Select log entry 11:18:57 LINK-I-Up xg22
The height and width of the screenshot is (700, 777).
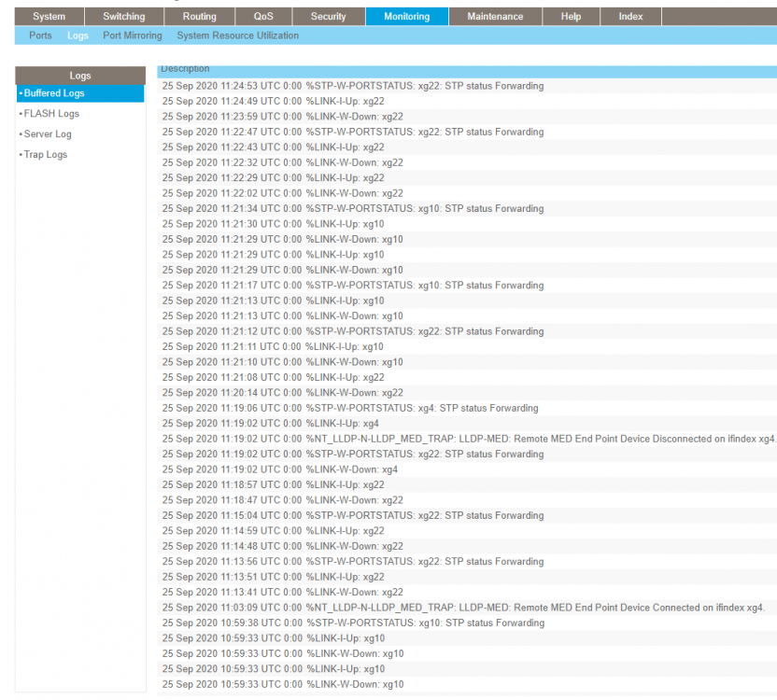coord(467,485)
